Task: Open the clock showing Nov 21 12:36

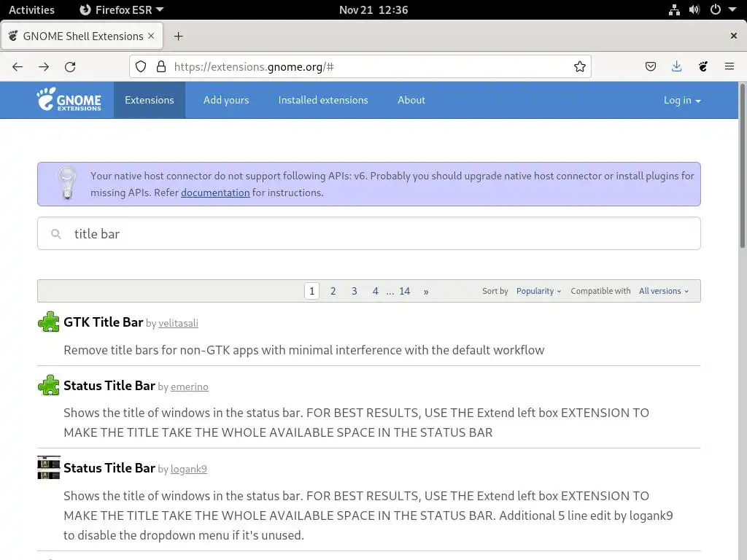Action: point(373,10)
